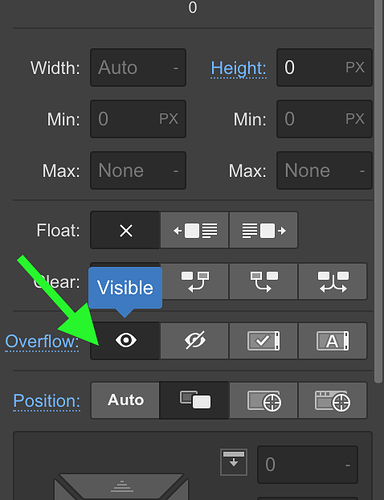Disable float with X button
Screen dimensions: 384x500
pyautogui.click(x=125, y=230)
